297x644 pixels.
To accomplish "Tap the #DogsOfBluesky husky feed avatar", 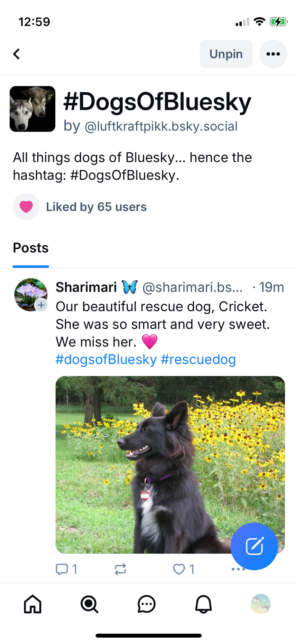I will pos(32,109).
